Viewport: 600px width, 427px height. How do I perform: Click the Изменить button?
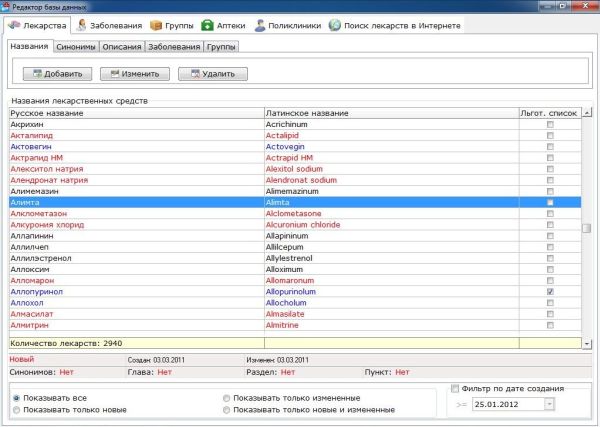click(135, 74)
